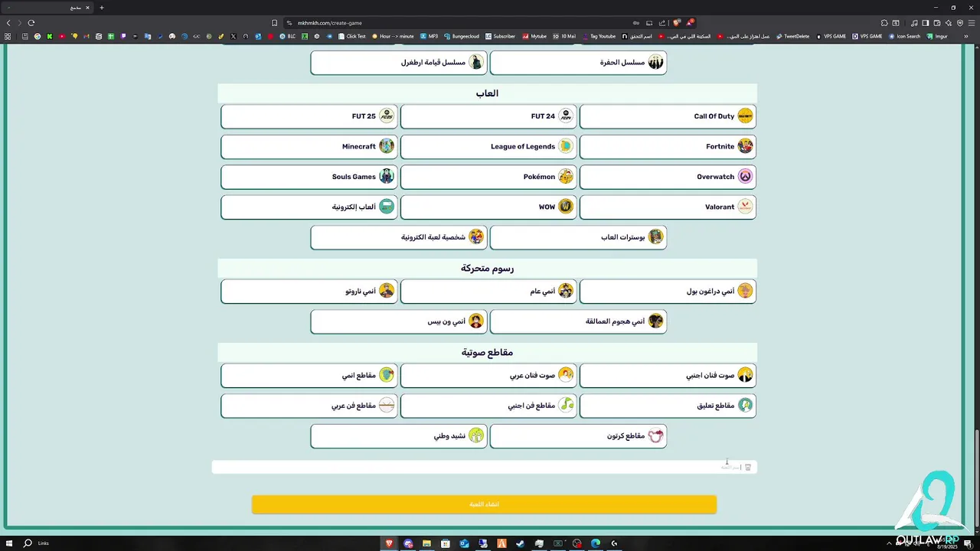
Task: Select the Call Of Duty category card
Action: pyautogui.click(x=668, y=116)
